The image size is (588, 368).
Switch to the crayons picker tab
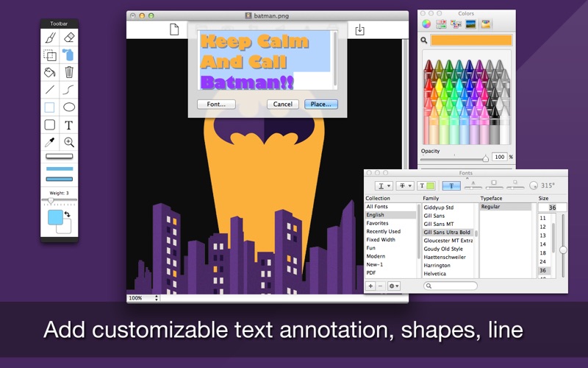pyautogui.click(x=486, y=24)
